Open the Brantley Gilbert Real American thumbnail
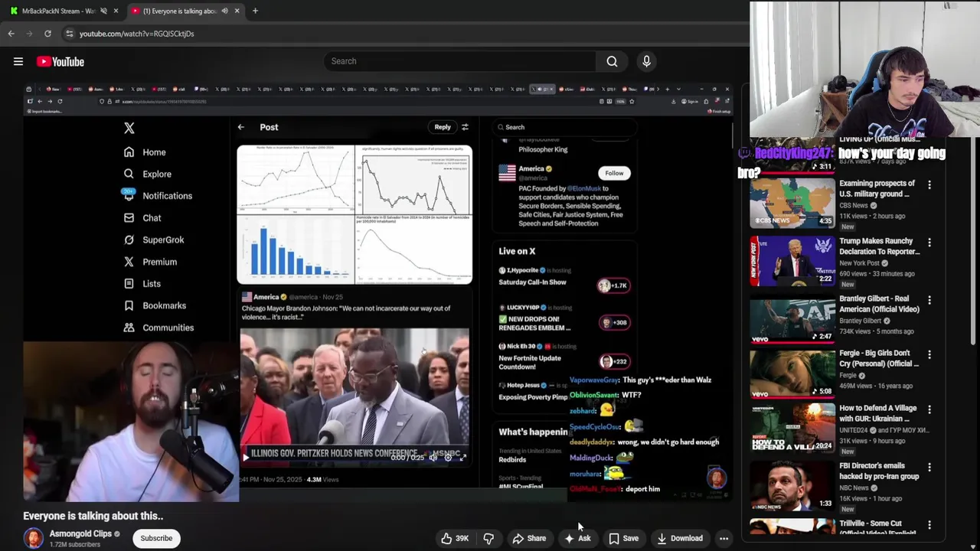 (792, 318)
